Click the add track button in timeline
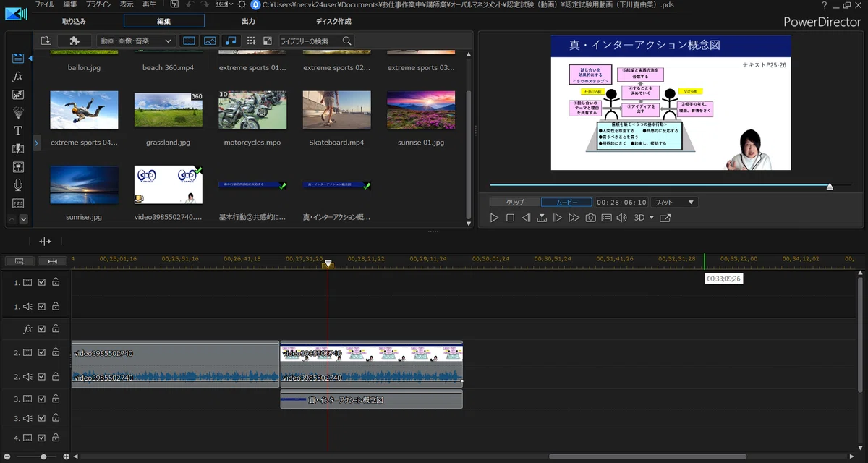Image resolution: width=868 pixels, height=463 pixels. (x=20, y=261)
